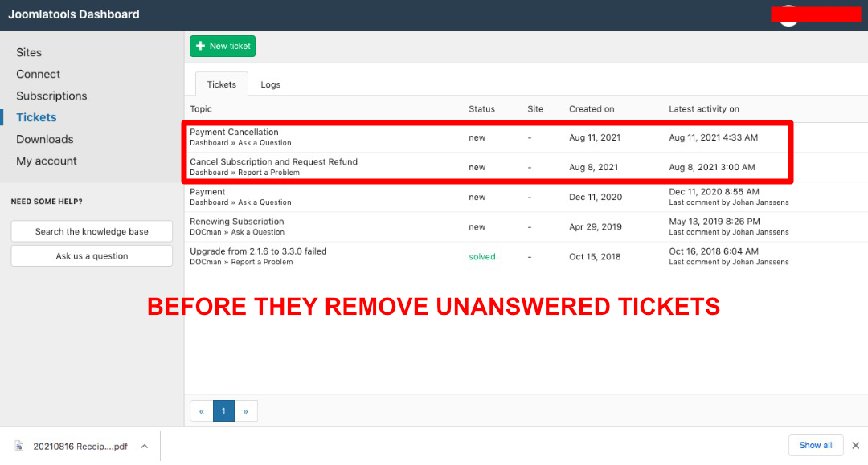Open the Sites section in sidebar
This screenshot has height=465, width=868.
(29, 52)
